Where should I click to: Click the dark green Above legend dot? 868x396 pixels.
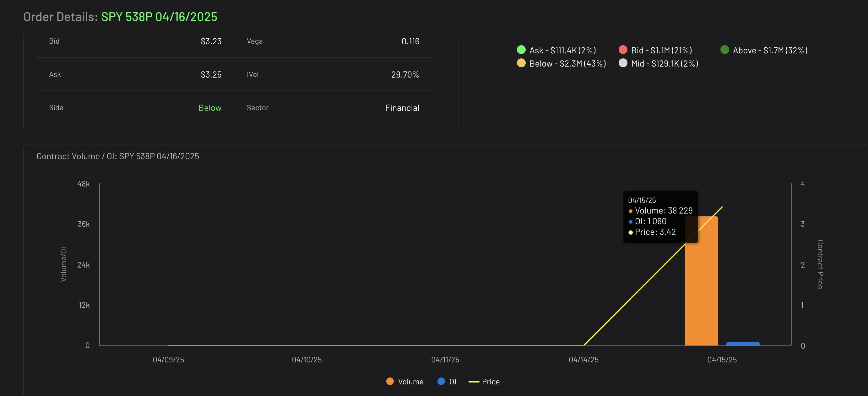[x=725, y=50]
